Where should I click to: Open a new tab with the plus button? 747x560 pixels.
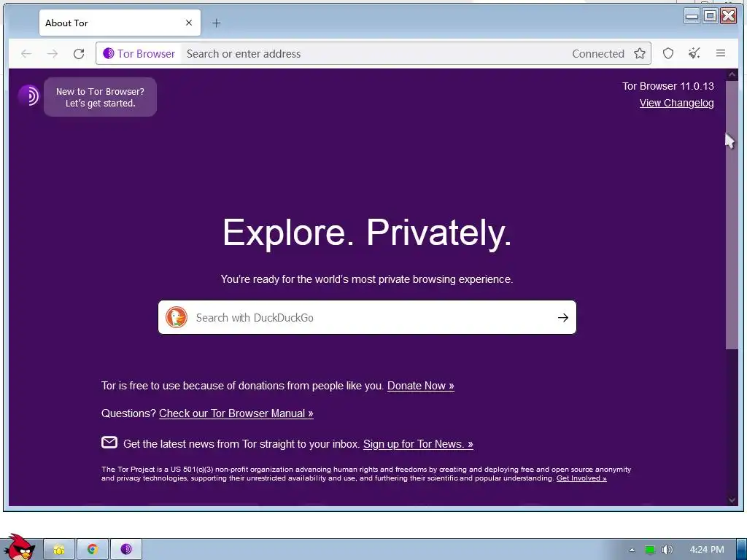tap(216, 23)
